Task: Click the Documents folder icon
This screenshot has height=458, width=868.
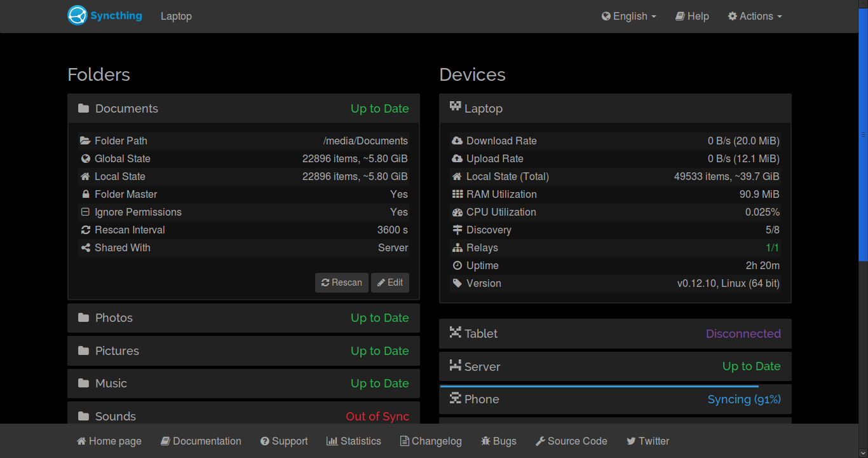Action: 83,109
